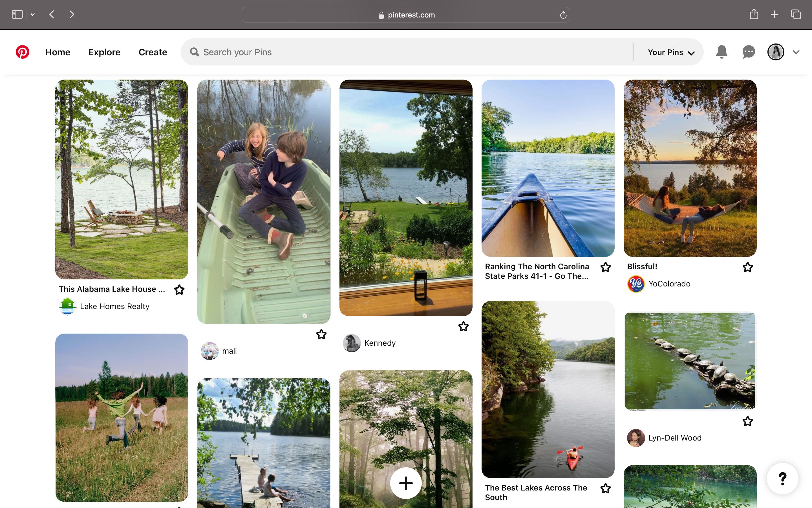Go back in Safari
Screen dimensions: 812x508
(52, 14)
